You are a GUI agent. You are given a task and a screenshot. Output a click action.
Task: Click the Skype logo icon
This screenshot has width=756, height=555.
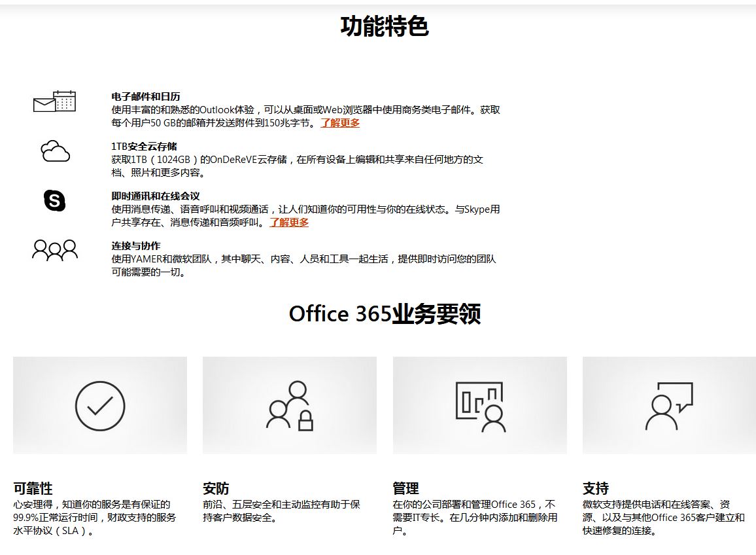54,200
